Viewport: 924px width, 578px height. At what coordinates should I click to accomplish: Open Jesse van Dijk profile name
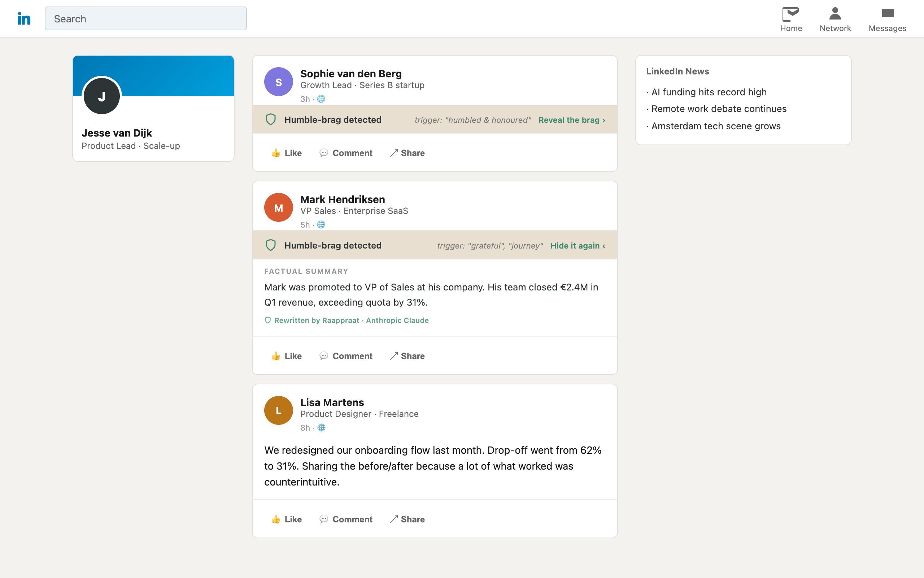[x=117, y=133]
